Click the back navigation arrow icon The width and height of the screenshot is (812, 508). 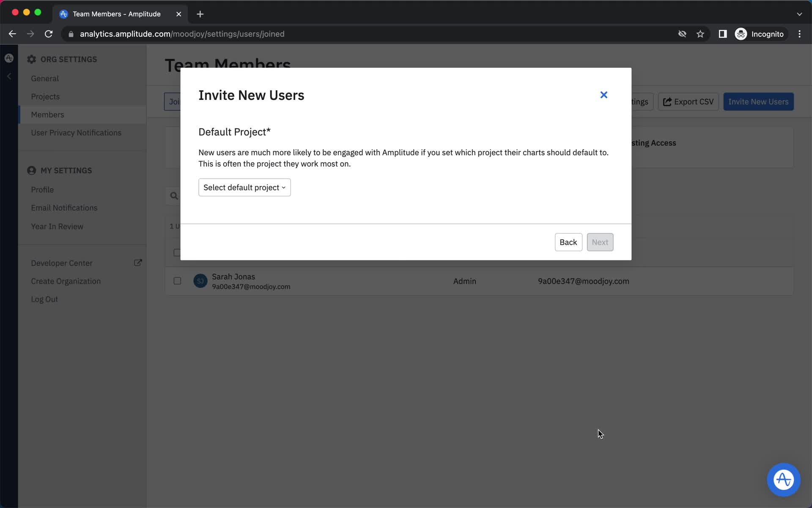pos(12,33)
